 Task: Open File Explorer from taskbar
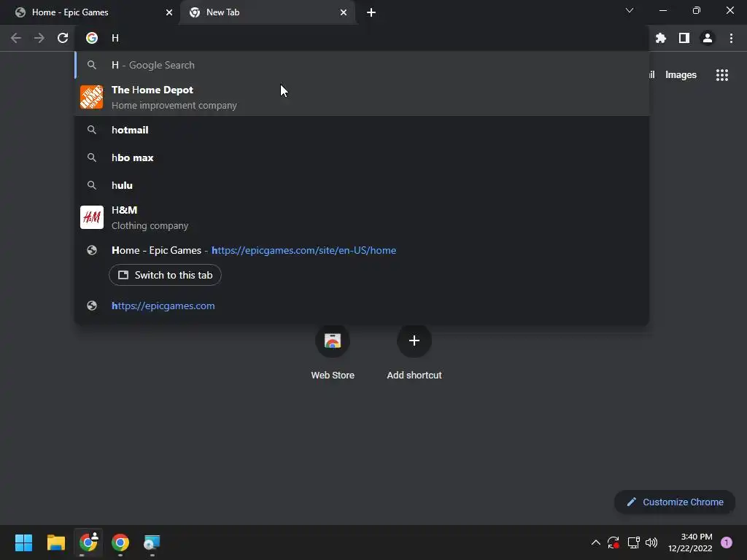point(55,542)
